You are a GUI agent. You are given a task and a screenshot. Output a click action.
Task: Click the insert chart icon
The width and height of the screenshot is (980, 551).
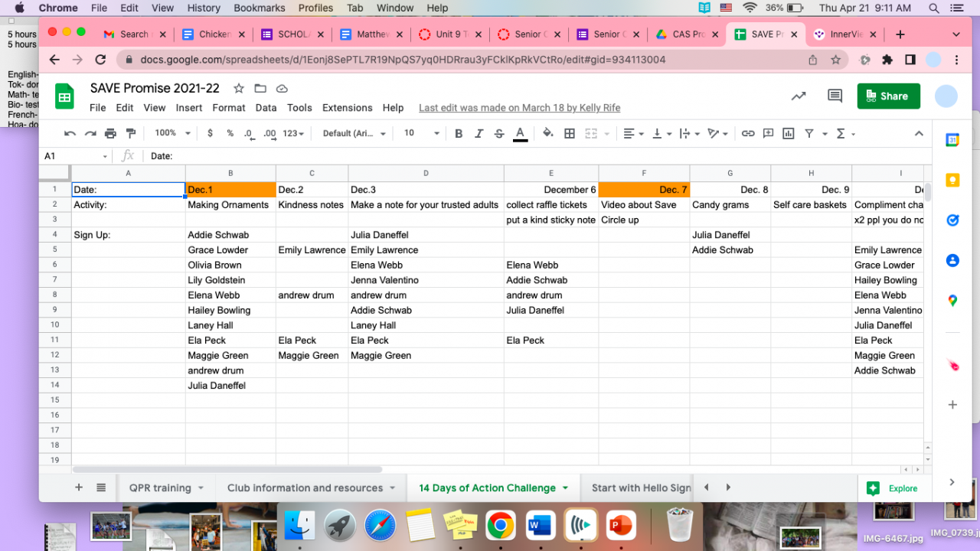(789, 133)
